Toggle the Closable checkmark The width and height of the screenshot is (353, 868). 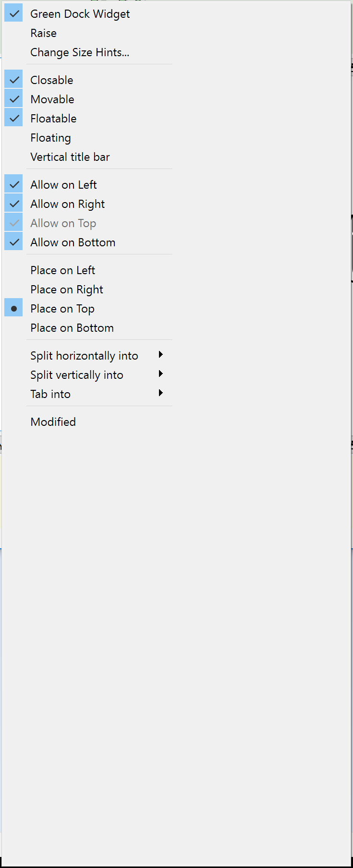click(x=14, y=80)
